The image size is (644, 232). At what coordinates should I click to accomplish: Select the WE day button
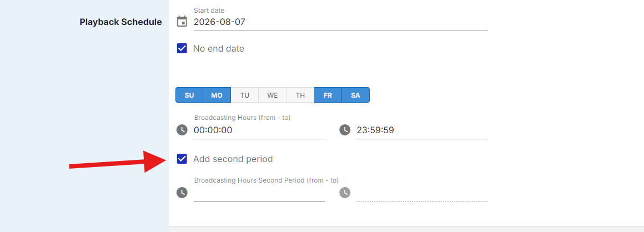point(272,95)
